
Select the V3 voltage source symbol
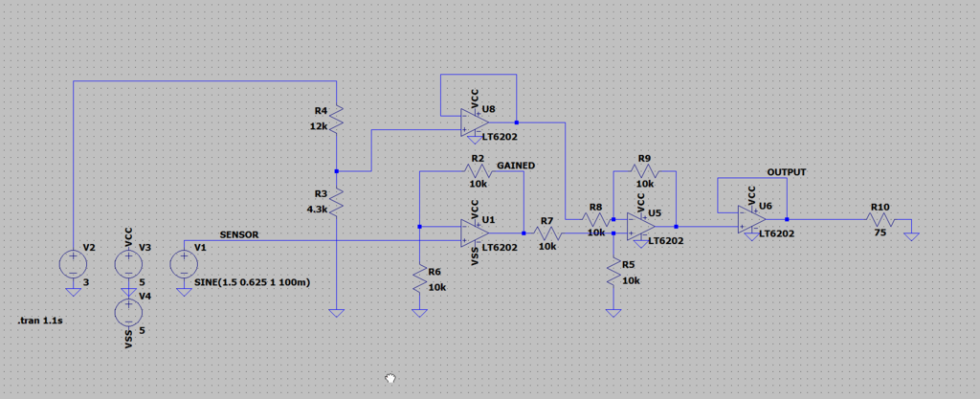tap(127, 262)
